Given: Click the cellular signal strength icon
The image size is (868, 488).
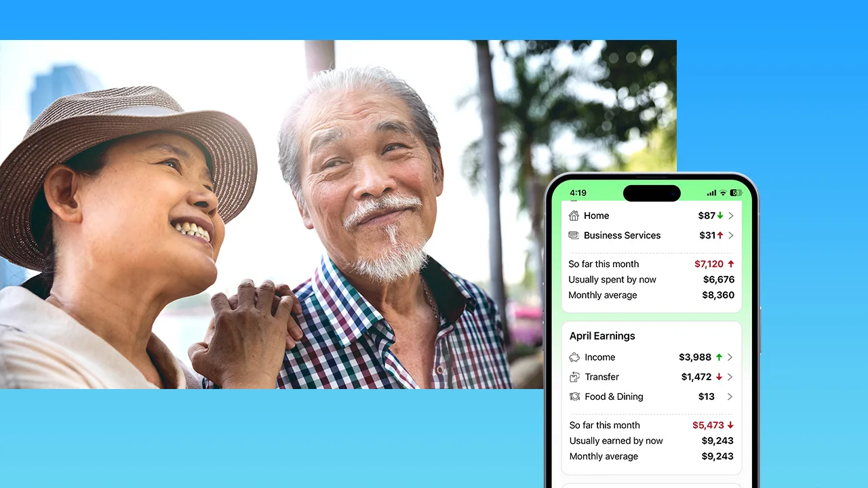Looking at the screenshot, I should click(712, 192).
